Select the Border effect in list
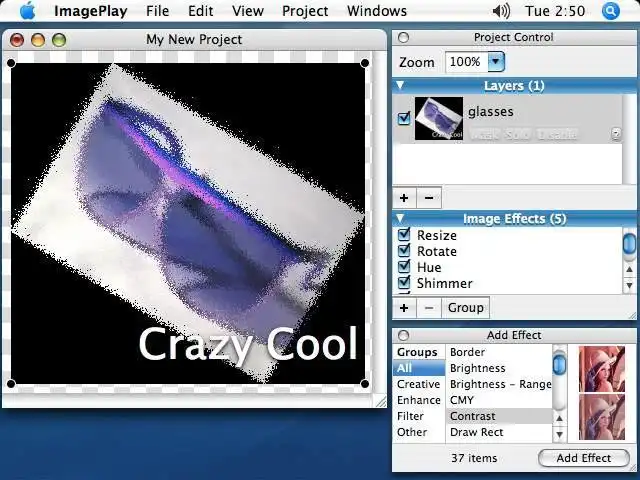 pos(499,352)
